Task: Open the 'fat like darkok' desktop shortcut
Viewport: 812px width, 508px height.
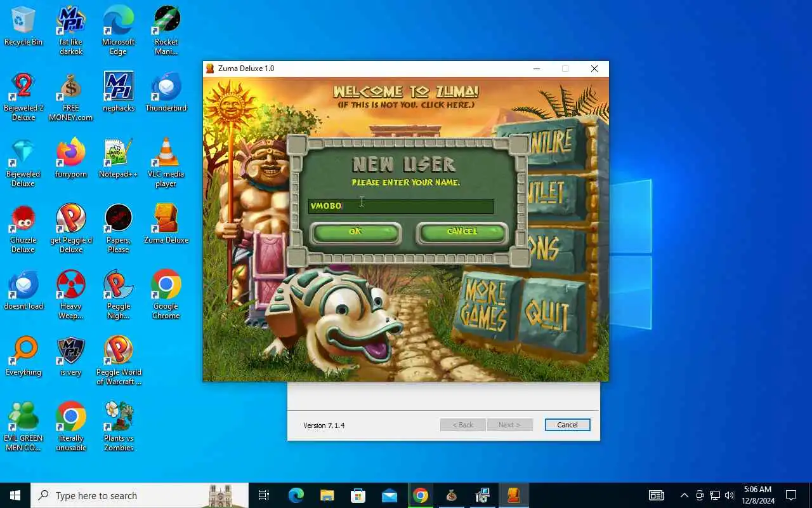Action: [71, 30]
